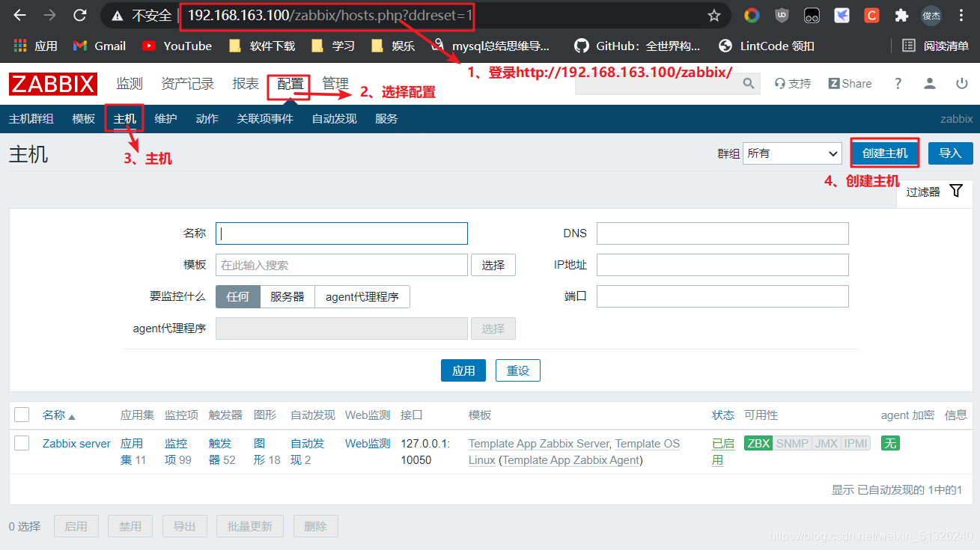Open the Apps grid bookmark
The width and height of the screenshot is (980, 550).
[35, 46]
